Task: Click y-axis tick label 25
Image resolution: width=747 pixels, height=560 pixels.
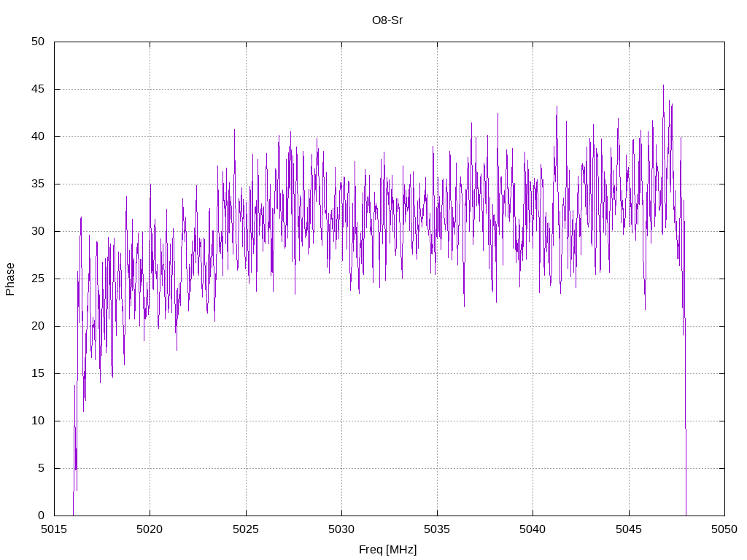Action: click(38, 279)
